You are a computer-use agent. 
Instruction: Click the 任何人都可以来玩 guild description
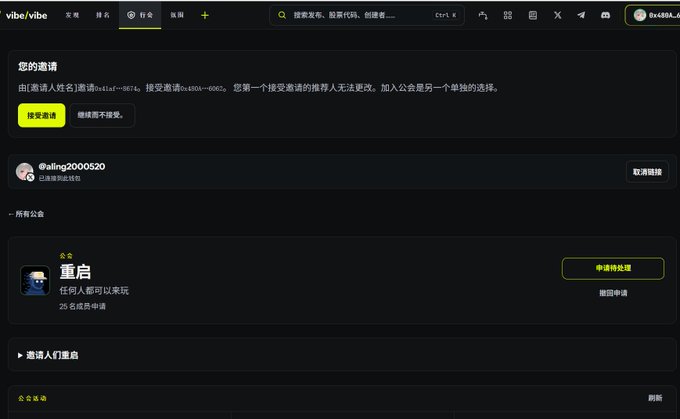pyautogui.click(x=94, y=291)
